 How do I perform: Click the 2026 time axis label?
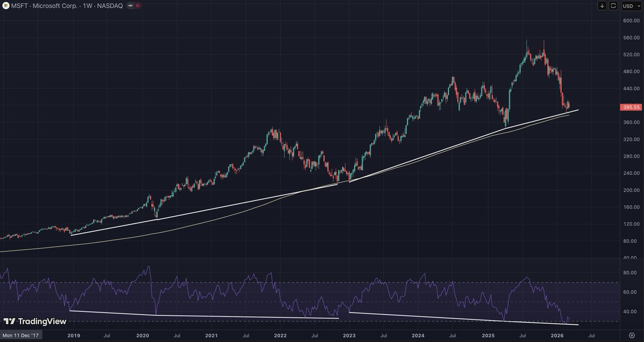pyautogui.click(x=556, y=335)
